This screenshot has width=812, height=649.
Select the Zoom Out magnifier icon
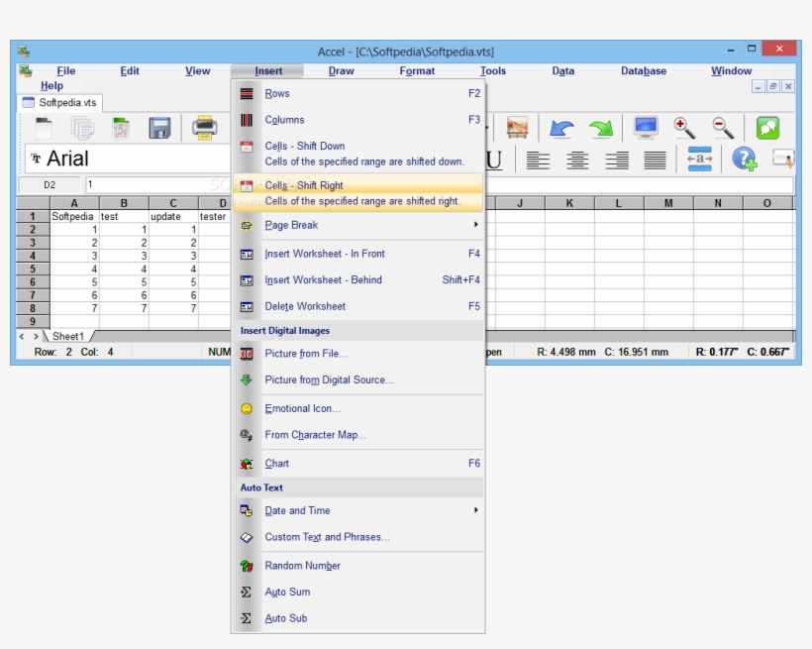pyautogui.click(x=721, y=126)
